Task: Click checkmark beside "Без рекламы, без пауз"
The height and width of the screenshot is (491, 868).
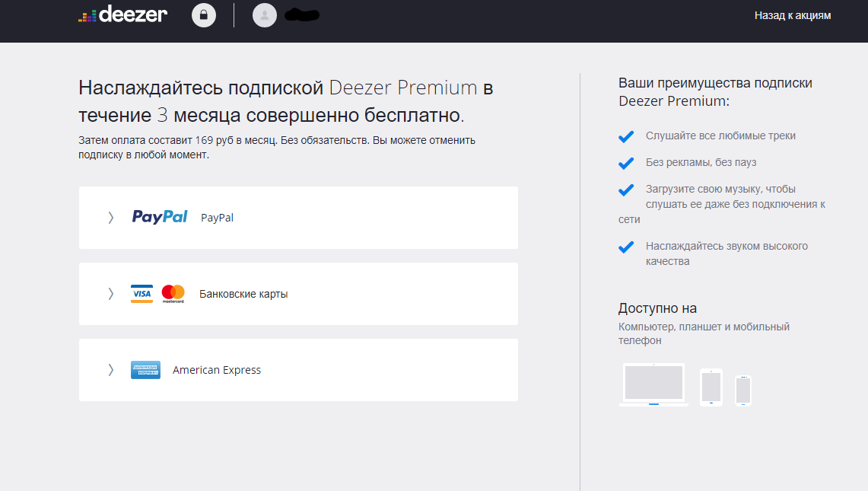Action: coord(626,163)
